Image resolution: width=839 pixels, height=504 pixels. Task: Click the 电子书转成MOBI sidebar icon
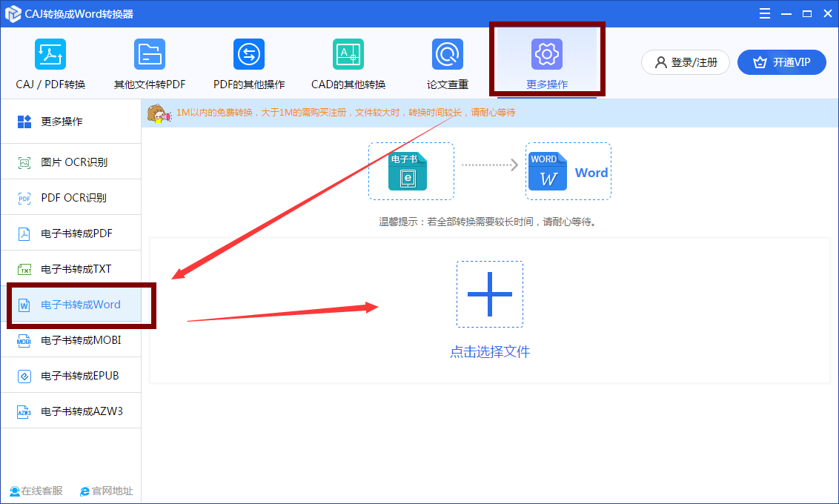click(24, 341)
